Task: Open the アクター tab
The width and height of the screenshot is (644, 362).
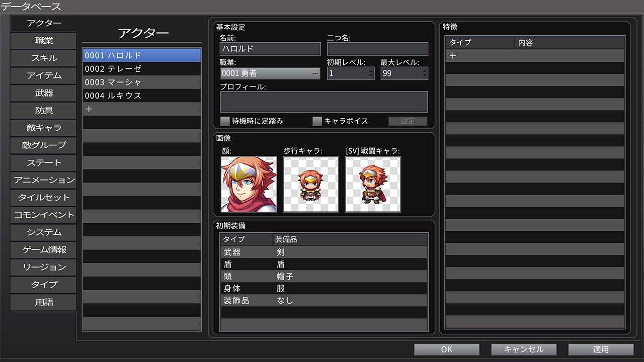Action: (43, 23)
